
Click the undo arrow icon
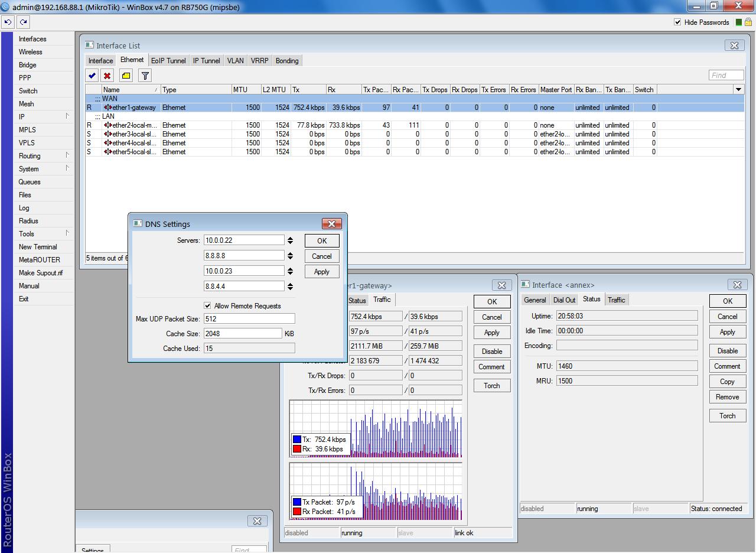[x=8, y=22]
